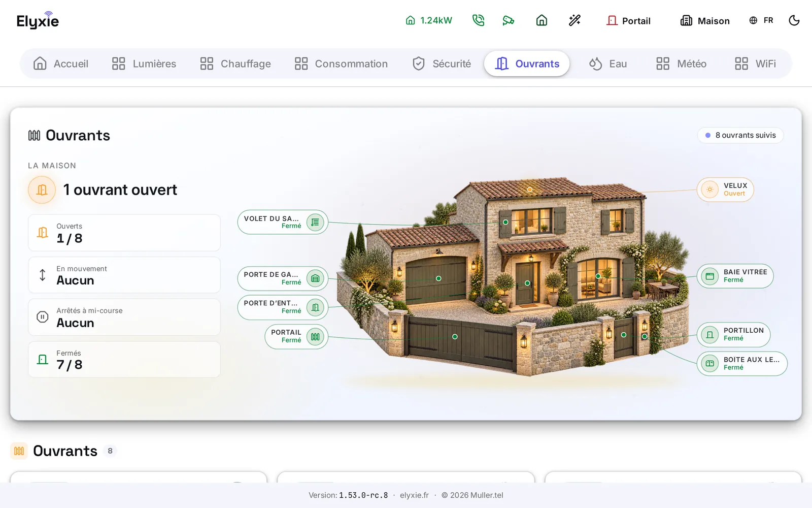
Task: Open the Consommation tab
Action: coord(342,63)
